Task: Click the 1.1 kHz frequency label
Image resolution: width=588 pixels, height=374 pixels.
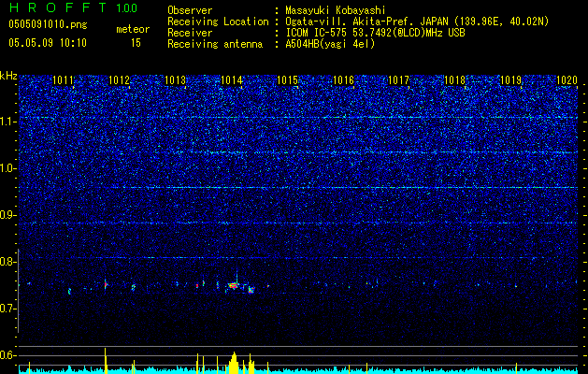Action: tap(7, 122)
